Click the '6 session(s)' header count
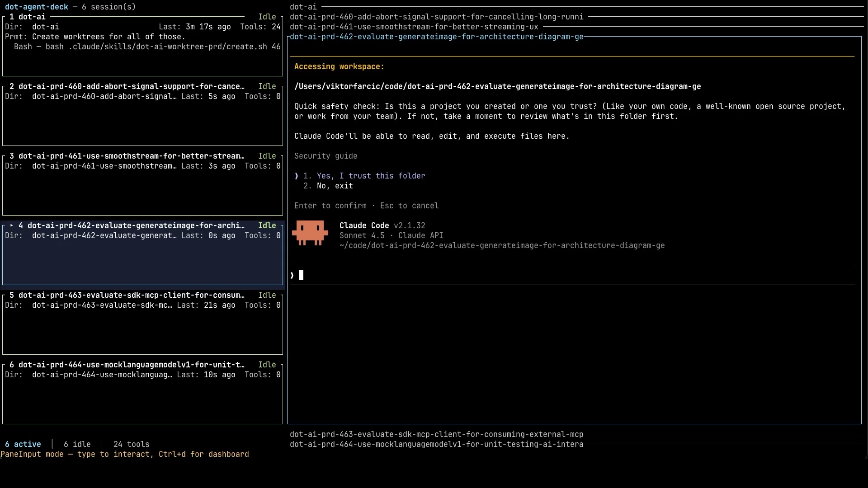Screen dimensions: 868x488 coord(109,7)
